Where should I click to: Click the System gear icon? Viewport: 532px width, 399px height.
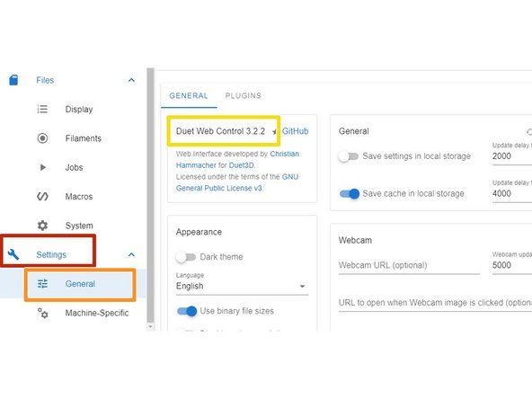pos(42,226)
